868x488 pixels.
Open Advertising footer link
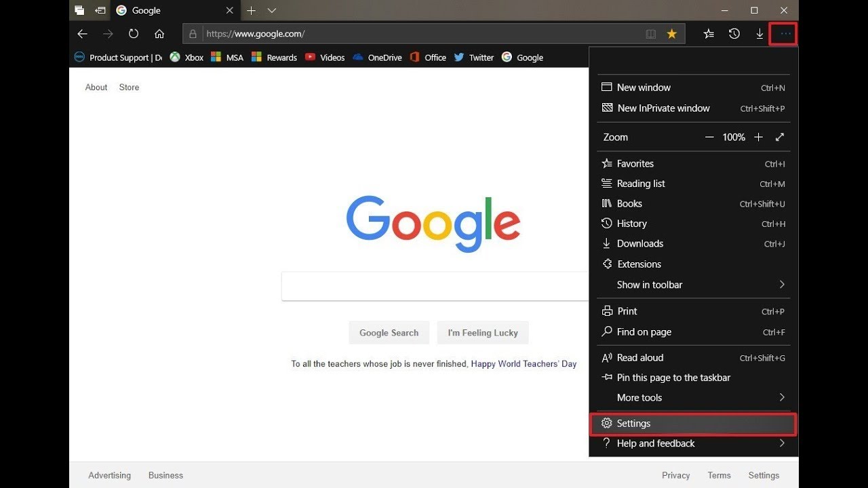[109, 475]
